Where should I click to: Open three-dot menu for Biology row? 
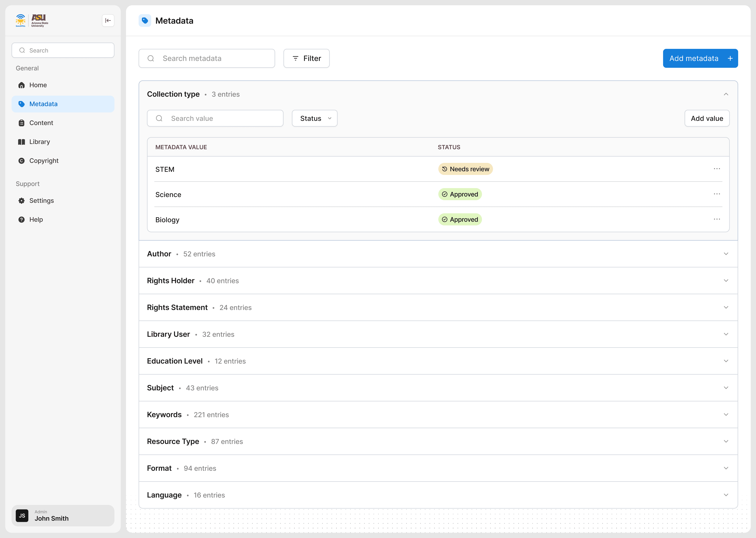(x=717, y=219)
